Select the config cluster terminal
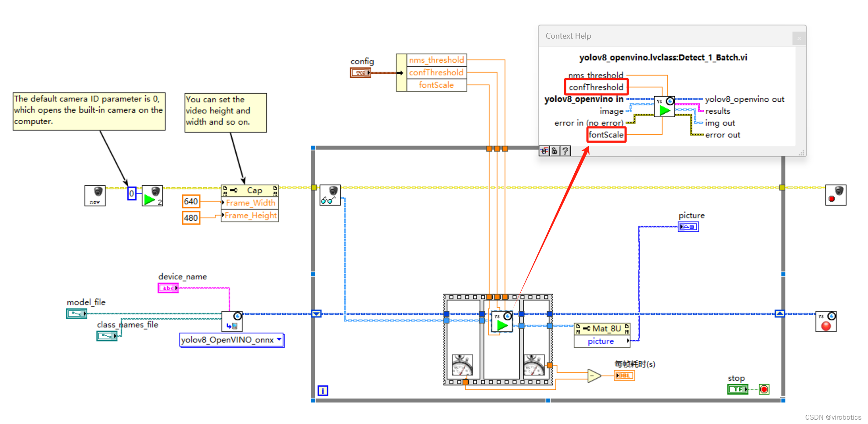Image resolution: width=868 pixels, height=424 pixels. pos(360,73)
